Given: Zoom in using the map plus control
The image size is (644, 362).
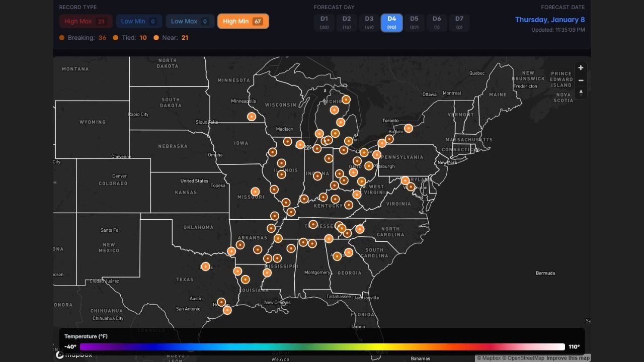Looking at the screenshot, I should 581,67.
